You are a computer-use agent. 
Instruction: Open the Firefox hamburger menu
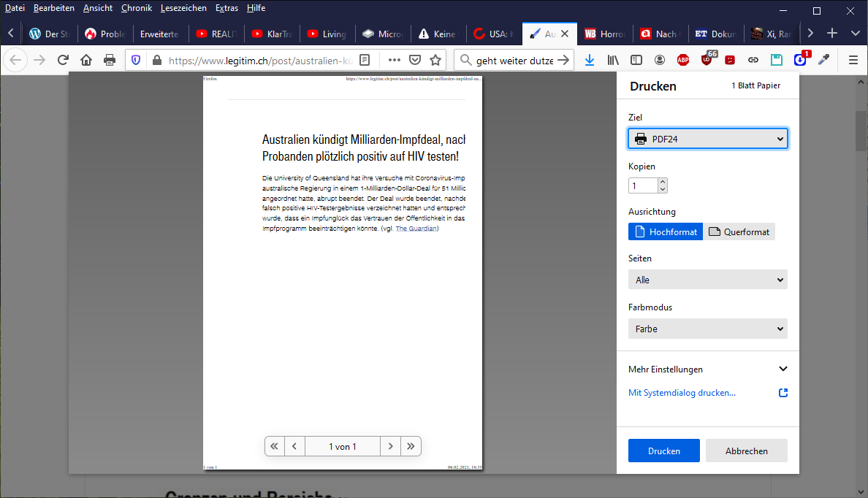pyautogui.click(x=853, y=61)
